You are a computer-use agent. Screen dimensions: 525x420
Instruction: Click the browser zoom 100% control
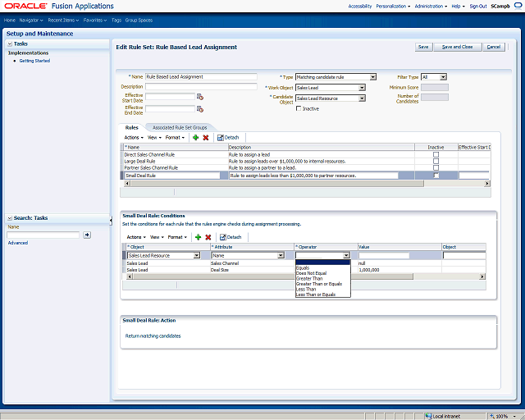pos(502,416)
